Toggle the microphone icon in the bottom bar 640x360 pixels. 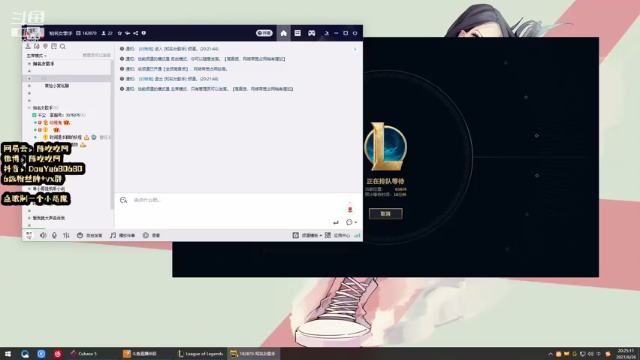54,235
